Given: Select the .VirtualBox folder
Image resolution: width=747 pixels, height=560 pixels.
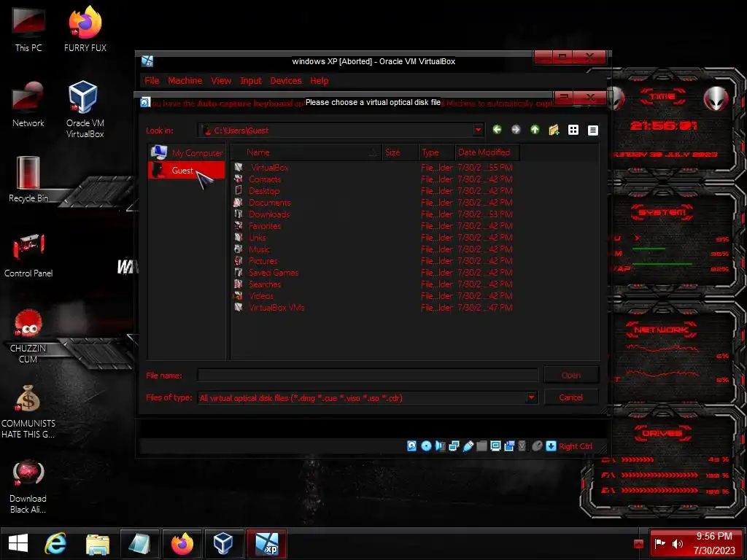Looking at the screenshot, I should 269,168.
